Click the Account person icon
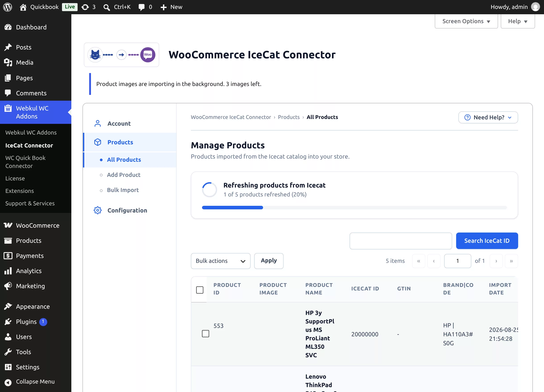The image size is (544, 392). coord(98,123)
